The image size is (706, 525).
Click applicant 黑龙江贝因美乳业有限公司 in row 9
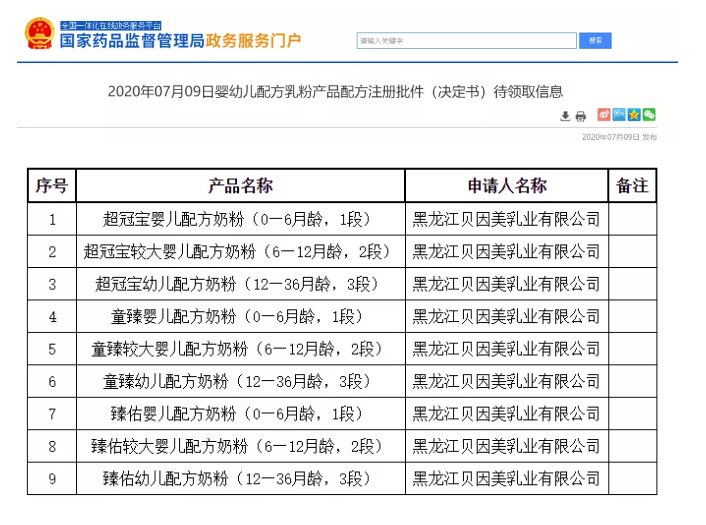tap(507, 479)
